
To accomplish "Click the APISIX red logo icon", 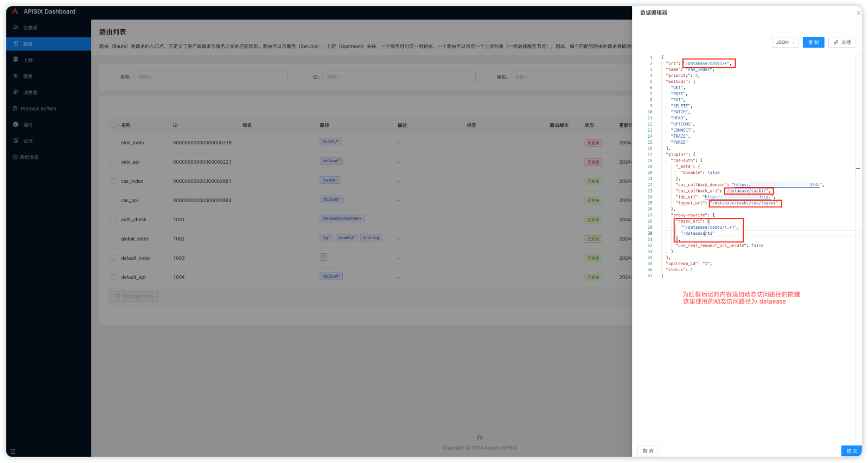I will click(x=15, y=11).
